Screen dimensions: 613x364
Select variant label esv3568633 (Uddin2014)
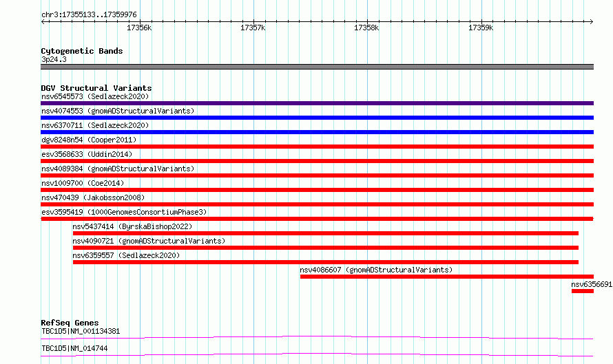pos(87,154)
